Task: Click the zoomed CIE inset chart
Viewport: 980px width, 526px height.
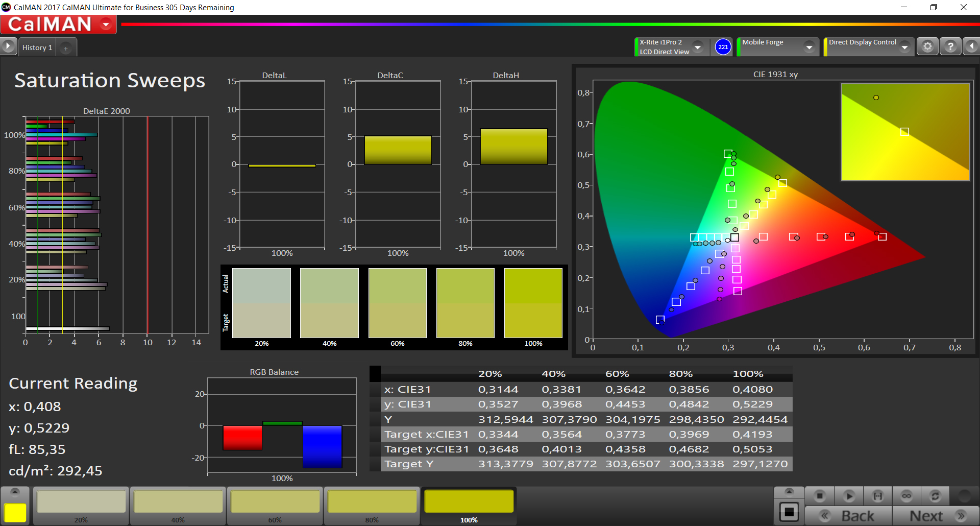Action: click(905, 132)
